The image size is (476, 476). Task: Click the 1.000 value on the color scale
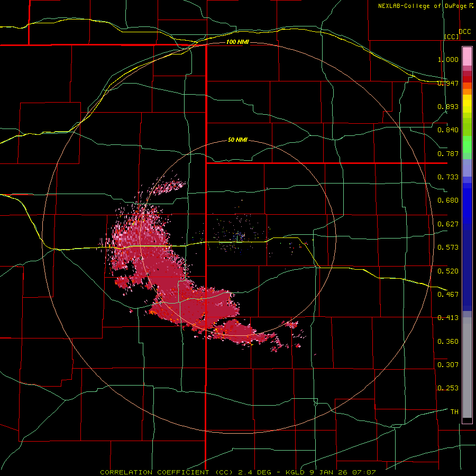point(448,59)
